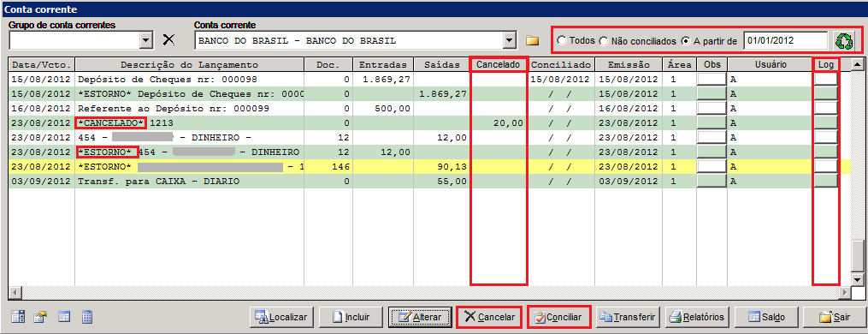Select the *CANCELADO* 1213 row
Screen dimensions: 868x334
click(x=429, y=122)
